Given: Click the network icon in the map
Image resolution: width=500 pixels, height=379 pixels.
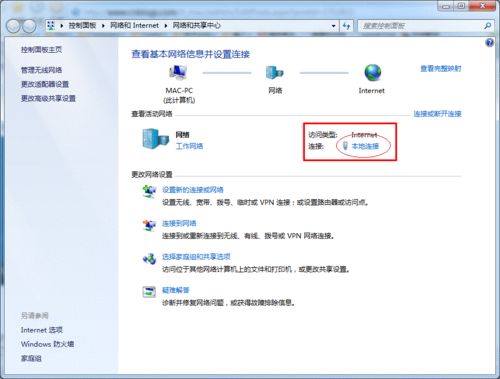Looking at the screenshot, I should click(x=275, y=72).
